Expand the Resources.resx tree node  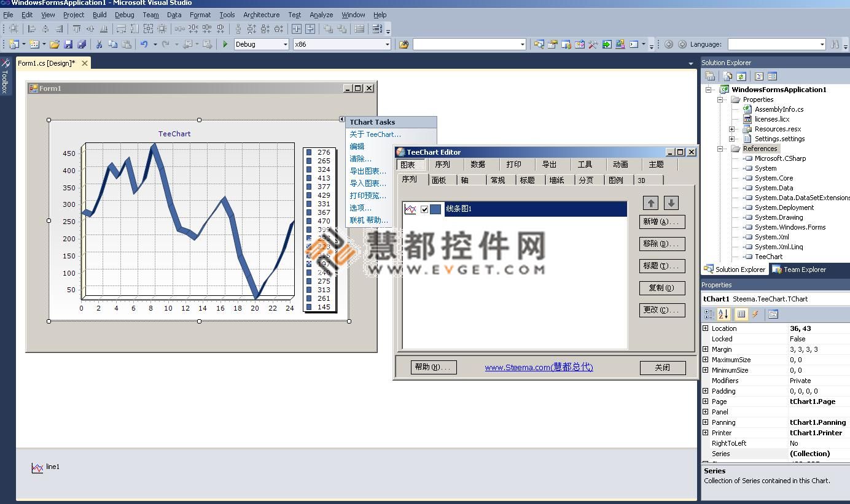[x=731, y=129]
